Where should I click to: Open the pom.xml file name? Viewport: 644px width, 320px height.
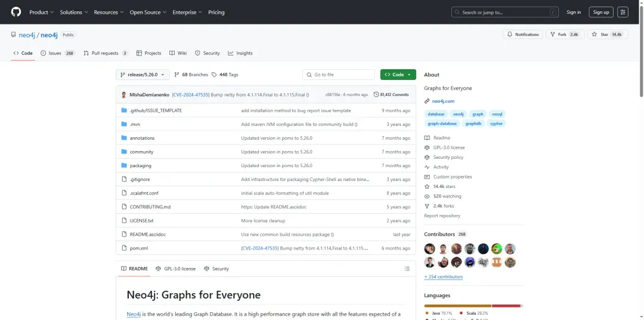pos(139,248)
